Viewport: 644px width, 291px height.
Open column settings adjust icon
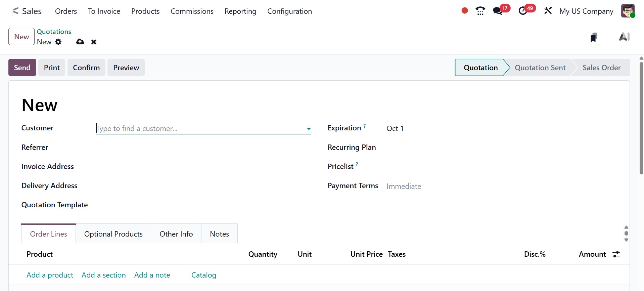(616, 254)
